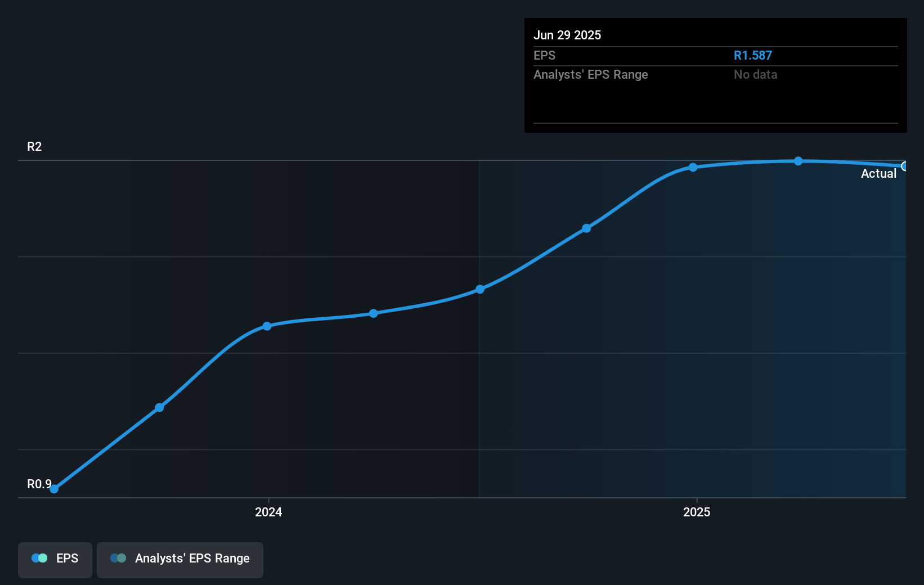The width and height of the screenshot is (924, 585).
Task: Toggle the EPS legend button
Action: pyautogui.click(x=55, y=560)
